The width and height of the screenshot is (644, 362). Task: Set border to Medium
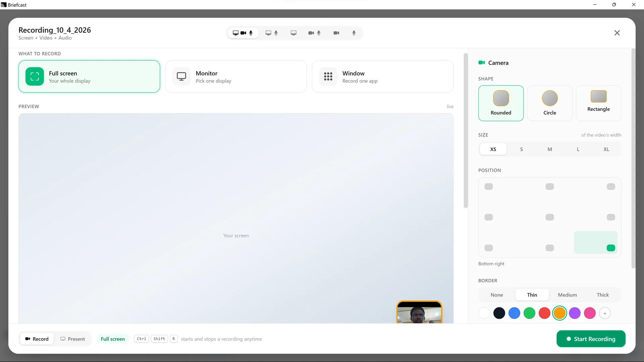[568, 295]
